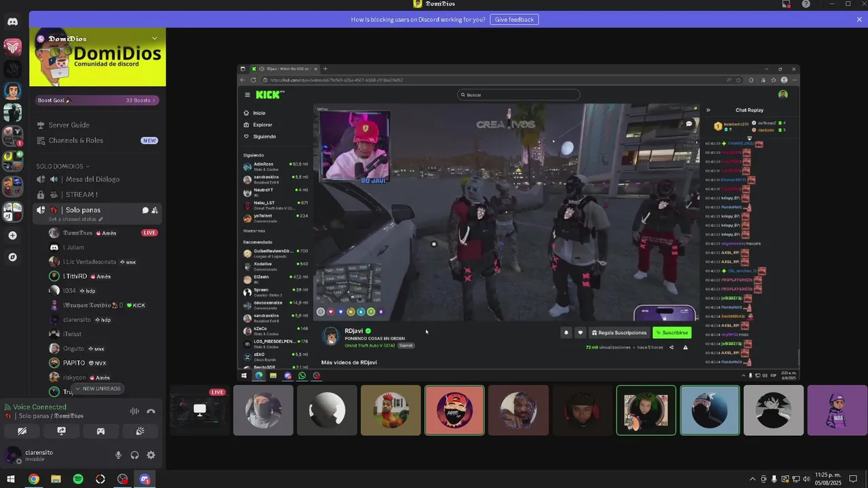Select user Onguito in voice list
868x488 pixels.
click(x=103, y=348)
